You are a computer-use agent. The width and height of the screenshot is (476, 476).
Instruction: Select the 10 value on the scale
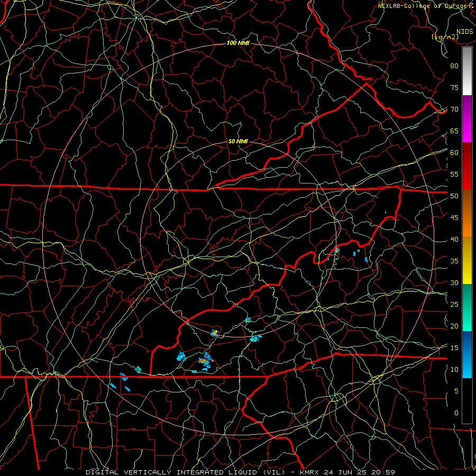tap(454, 370)
